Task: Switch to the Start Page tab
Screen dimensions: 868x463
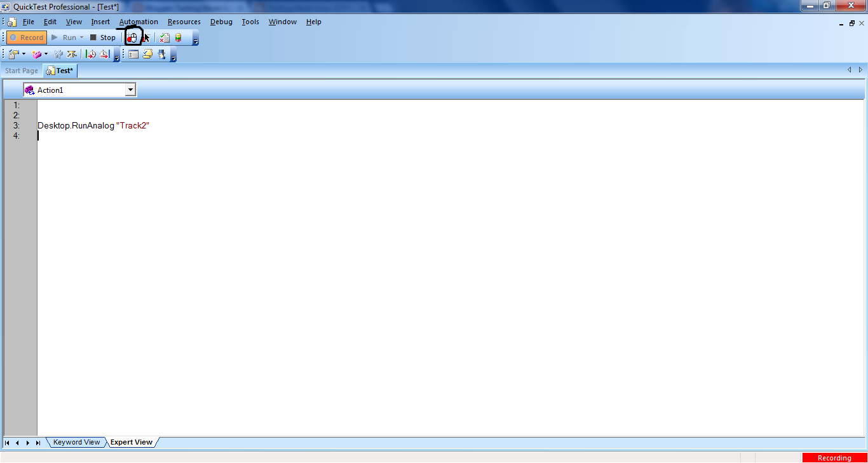Action: tap(22, 71)
